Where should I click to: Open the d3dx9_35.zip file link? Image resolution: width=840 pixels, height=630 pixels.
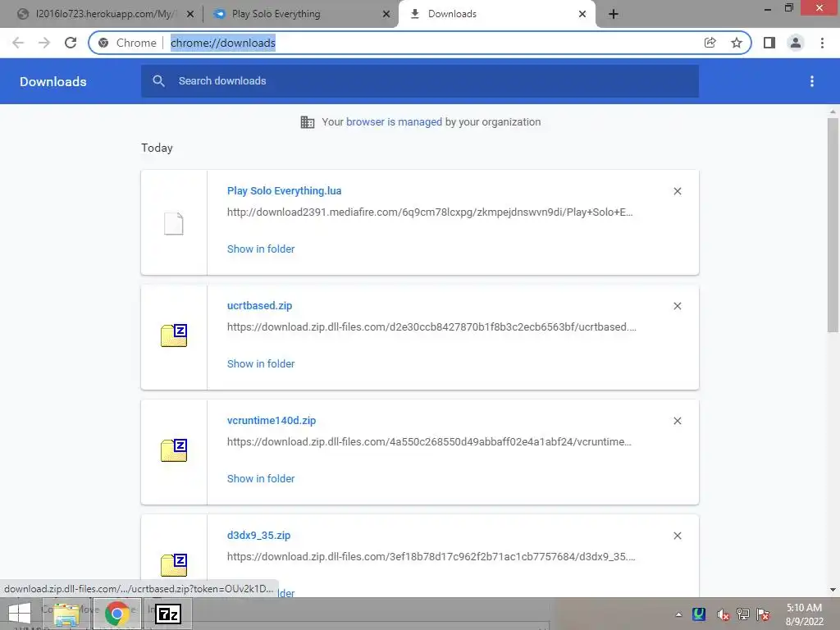[x=258, y=535]
